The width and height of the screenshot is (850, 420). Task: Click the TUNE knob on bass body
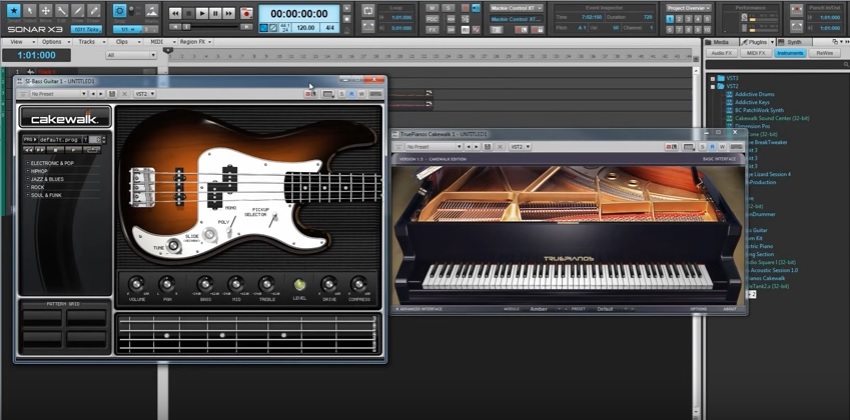pyautogui.click(x=173, y=245)
